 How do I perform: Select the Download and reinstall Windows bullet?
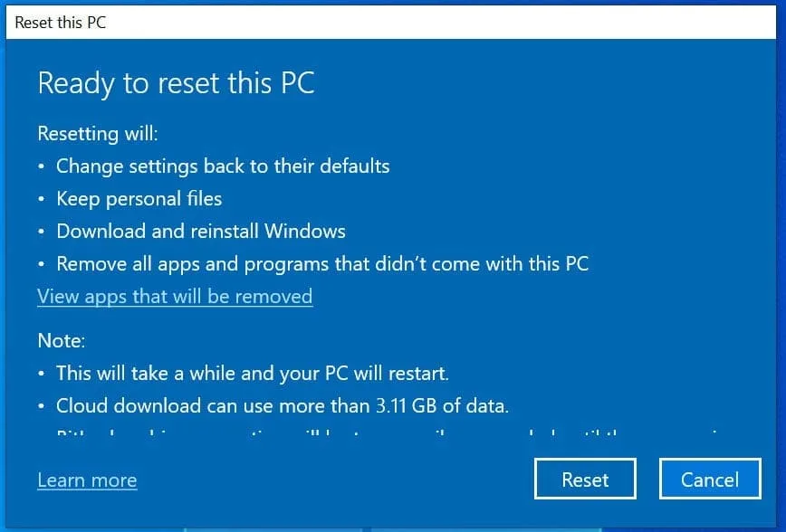point(200,231)
